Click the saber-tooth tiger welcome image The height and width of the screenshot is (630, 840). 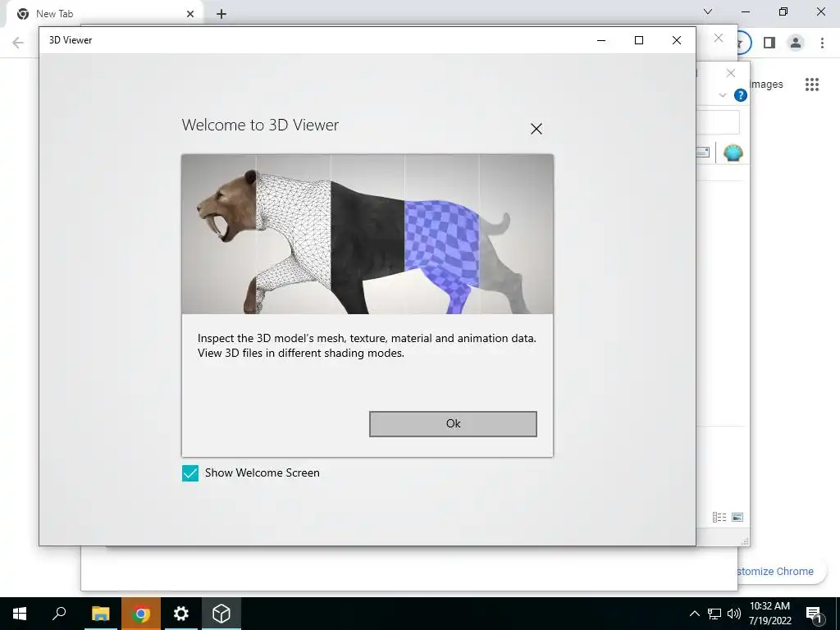[x=367, y=234]
